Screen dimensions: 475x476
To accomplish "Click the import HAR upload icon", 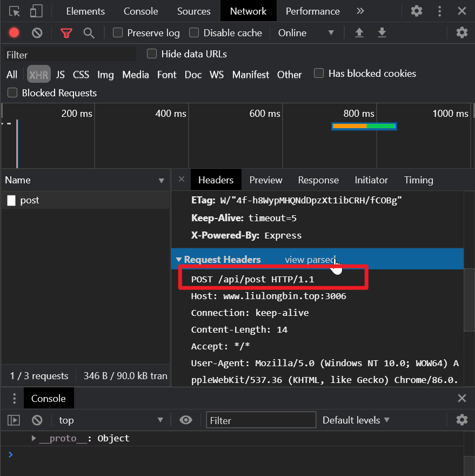I will pos(359,33).
